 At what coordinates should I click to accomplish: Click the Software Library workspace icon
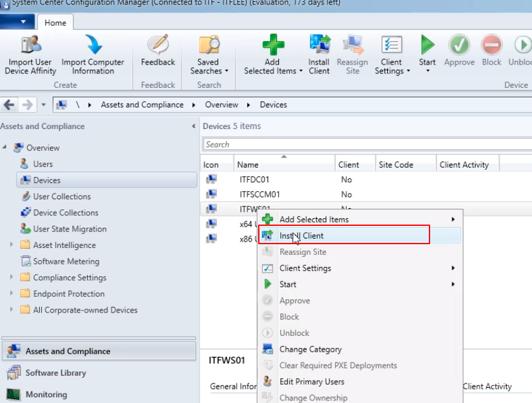tap(13, 373)
